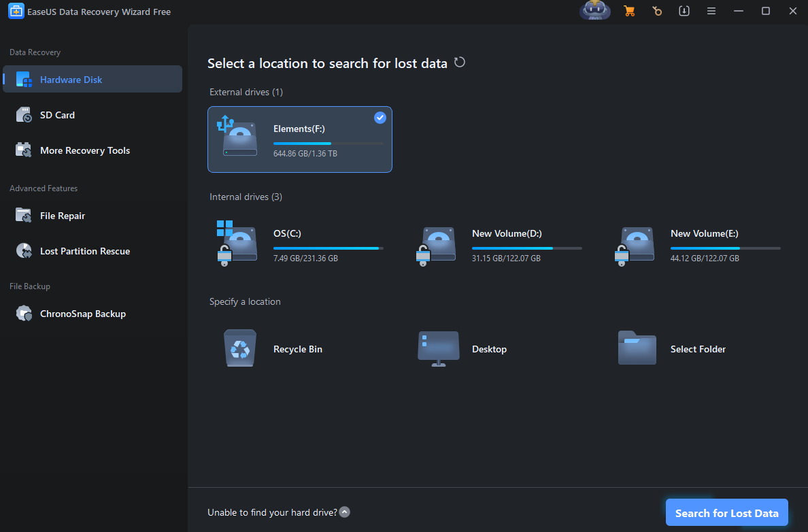Click the EaseUS logo in the titlebar

(16, 11)
